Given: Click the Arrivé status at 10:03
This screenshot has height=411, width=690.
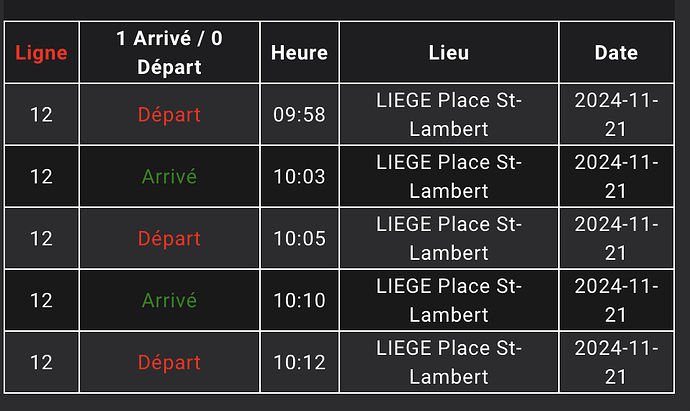Looking at the screenshot, I should [169, 177].
